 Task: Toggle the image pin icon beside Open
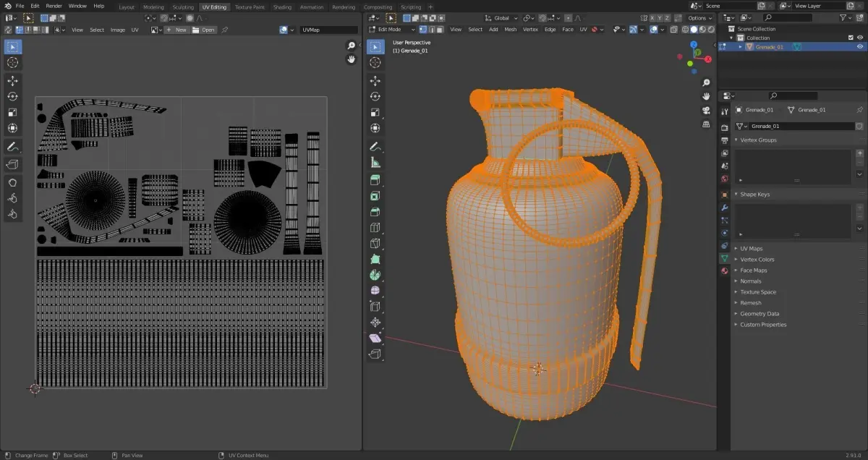[225, 30]
